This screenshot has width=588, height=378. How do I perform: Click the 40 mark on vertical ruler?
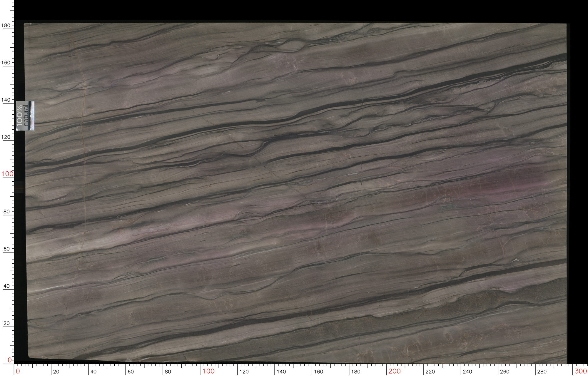6,286
